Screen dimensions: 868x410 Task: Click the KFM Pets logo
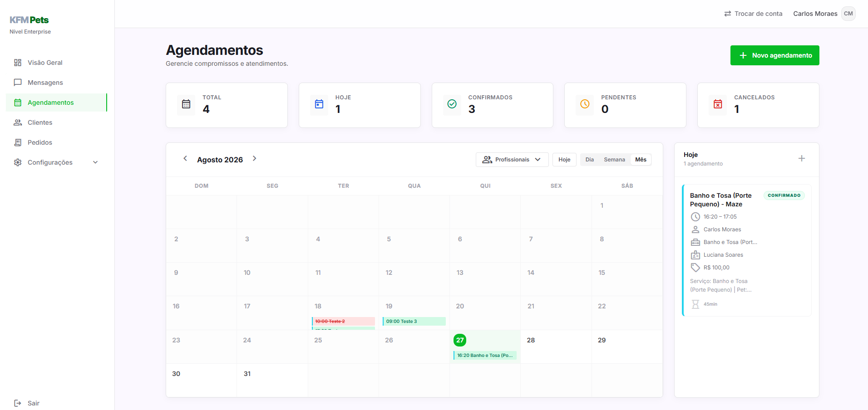pos(29,20)
